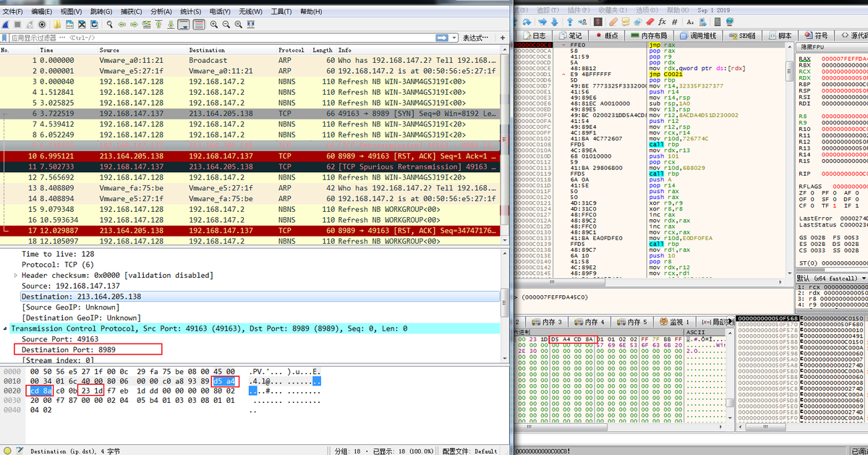Switch to 内存 4 dump tab
Image resolution: width=868 pixels, height=455 pixels.
click(x=591, y=321)
